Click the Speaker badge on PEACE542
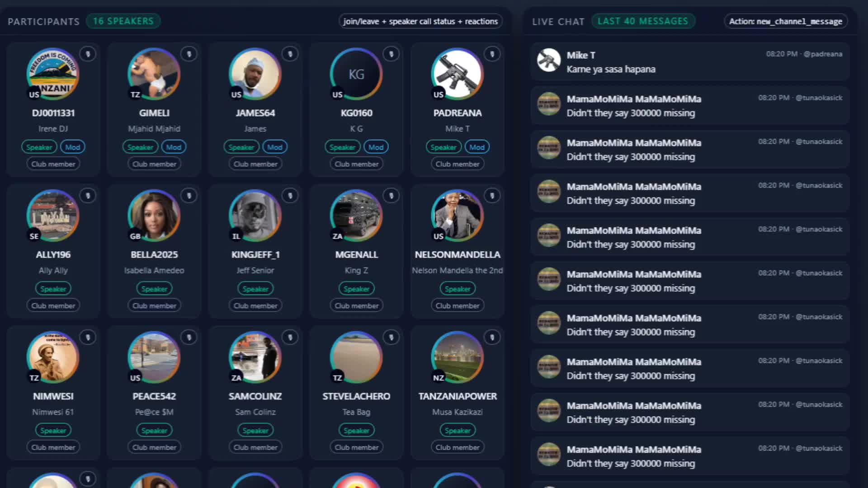This screenshot has height=488, width=868. pos(154,431)
